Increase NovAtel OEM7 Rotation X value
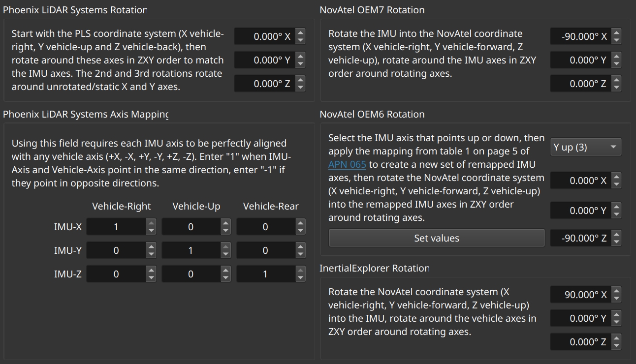 (616, 32)
